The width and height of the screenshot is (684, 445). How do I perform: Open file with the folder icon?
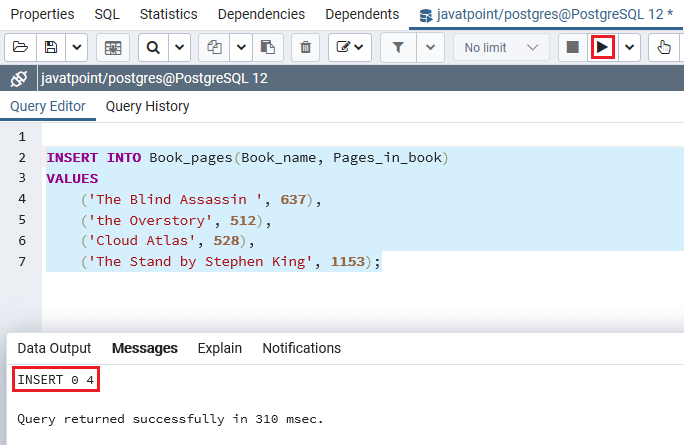point(21,47)
